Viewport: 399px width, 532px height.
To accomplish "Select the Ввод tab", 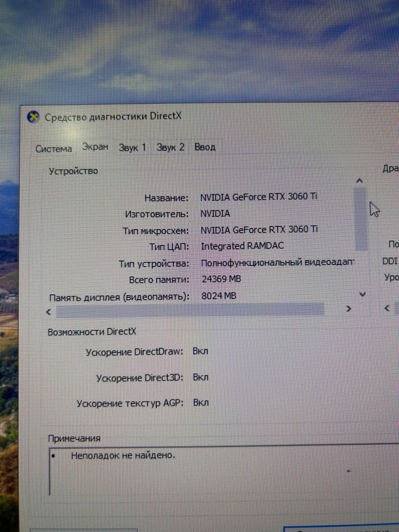I will pos(205,147).
